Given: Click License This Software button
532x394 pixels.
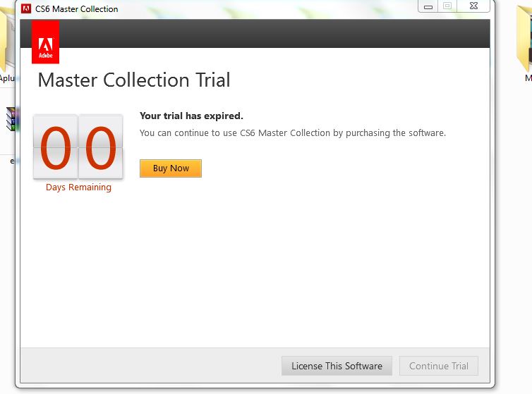Looking at the screenshot, I should tap(337, 366).
